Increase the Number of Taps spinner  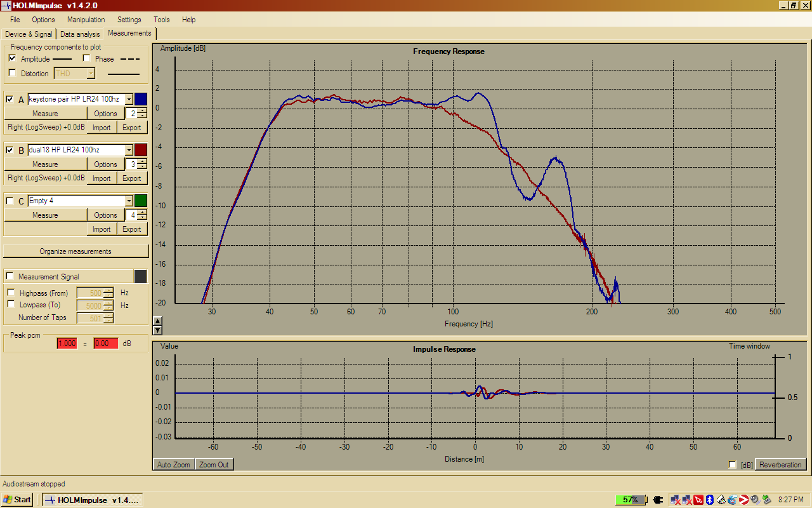pos(108,315)
